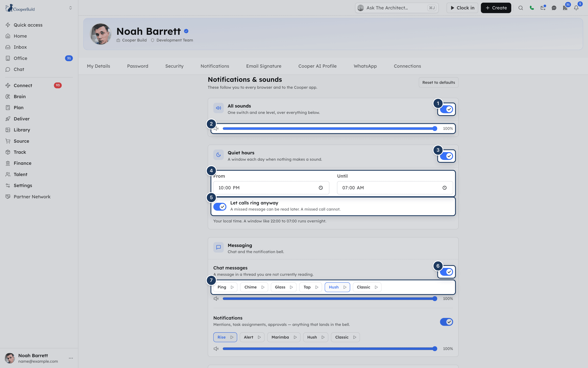Switch to the My Details tab
The width and height of the screenshot is (588, 368).
click(x=98, y=66)
